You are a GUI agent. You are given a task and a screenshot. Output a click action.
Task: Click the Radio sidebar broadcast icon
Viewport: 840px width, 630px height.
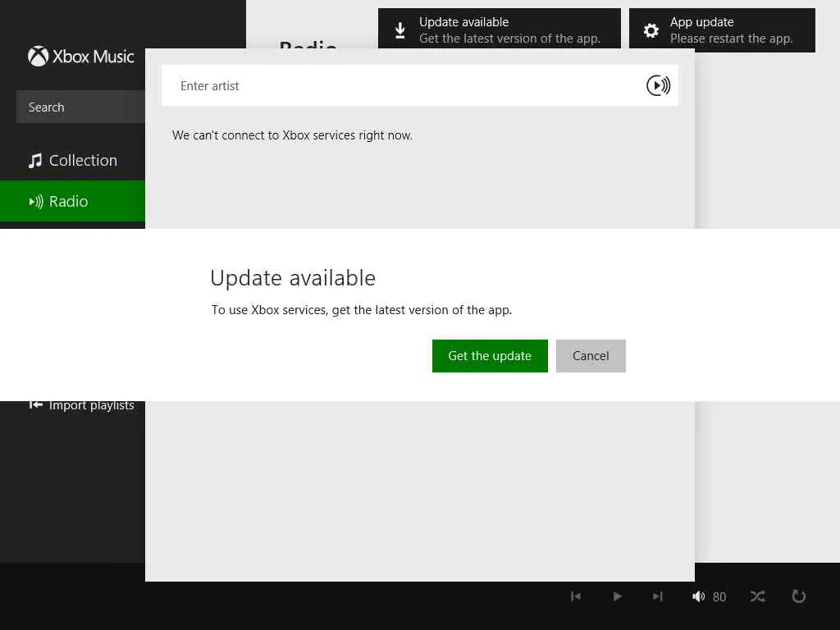pos(36,202)
